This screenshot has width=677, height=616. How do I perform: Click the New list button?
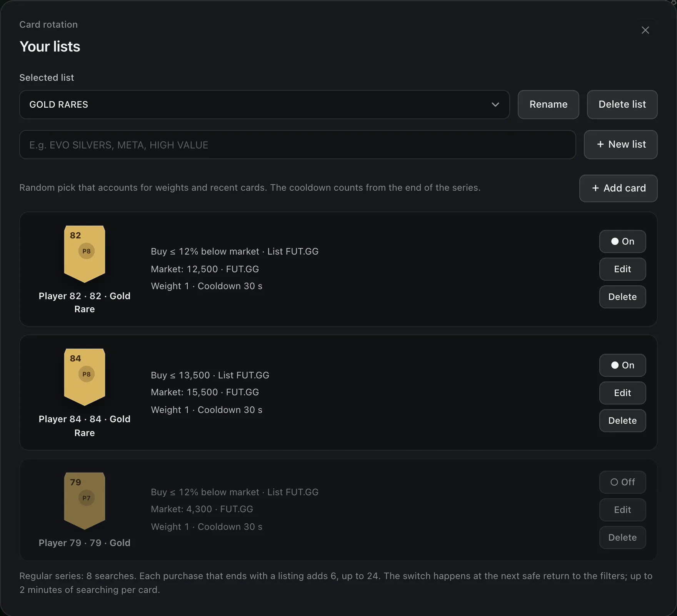point(620,145)
